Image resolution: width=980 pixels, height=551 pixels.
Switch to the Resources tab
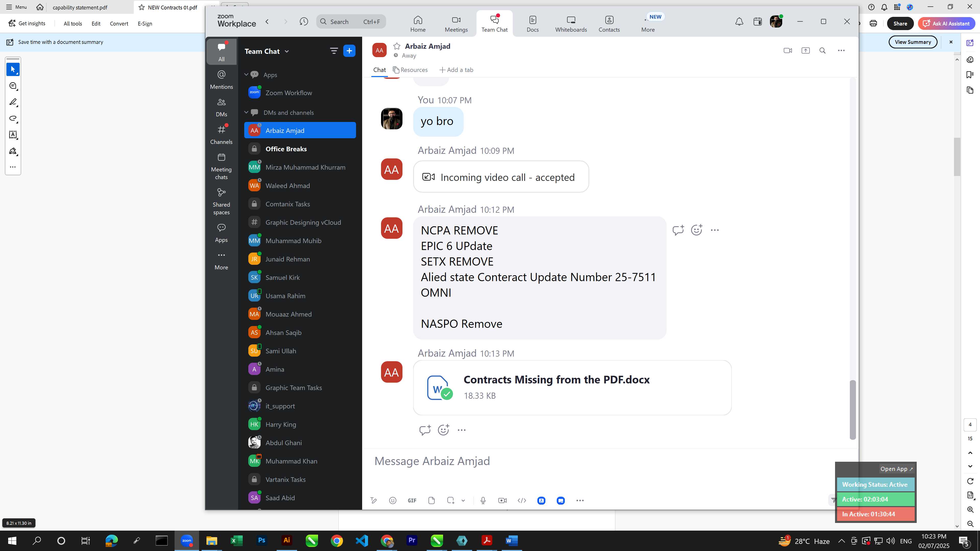[410, 70]
